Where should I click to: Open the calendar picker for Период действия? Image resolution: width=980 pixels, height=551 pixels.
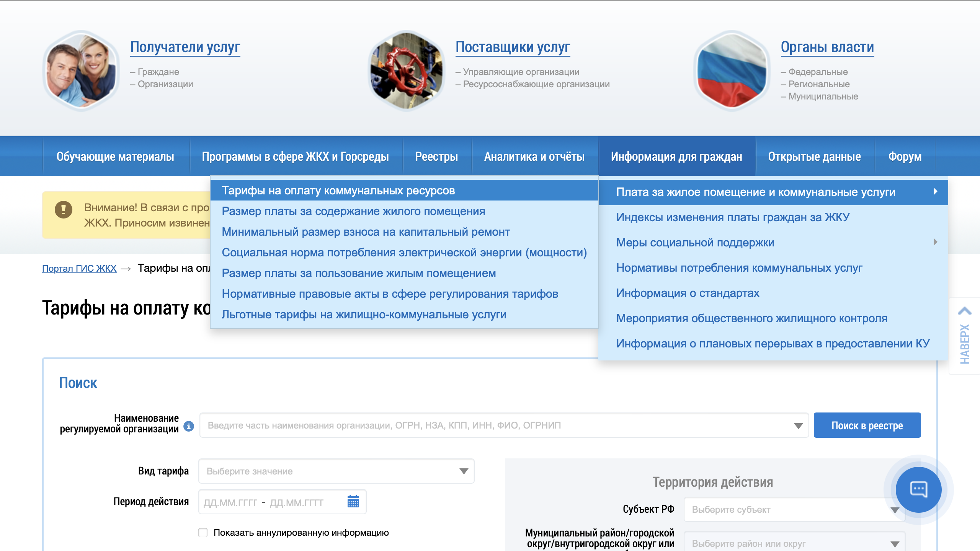pyautogui.click(x=353, y=501)
